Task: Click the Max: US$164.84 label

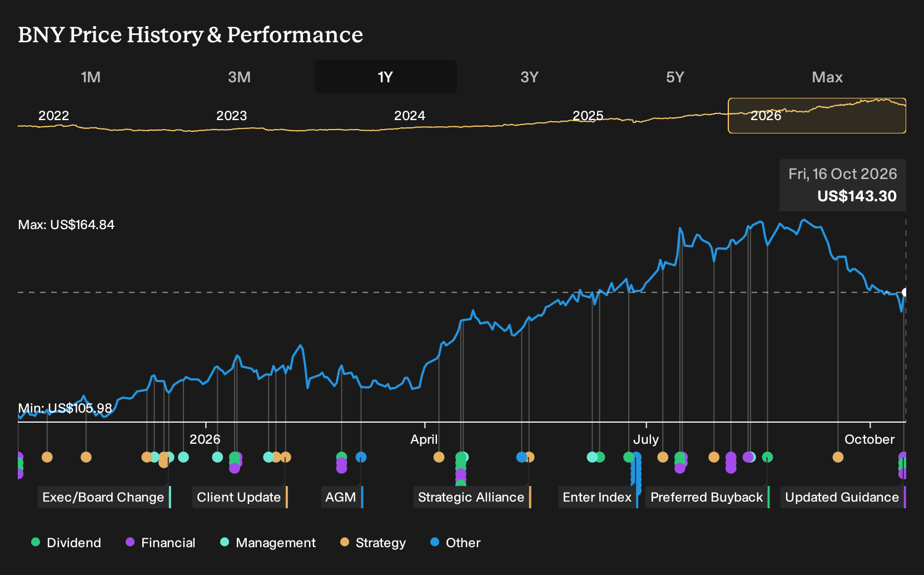Action: pyautogui.click(x=66, y=225)
